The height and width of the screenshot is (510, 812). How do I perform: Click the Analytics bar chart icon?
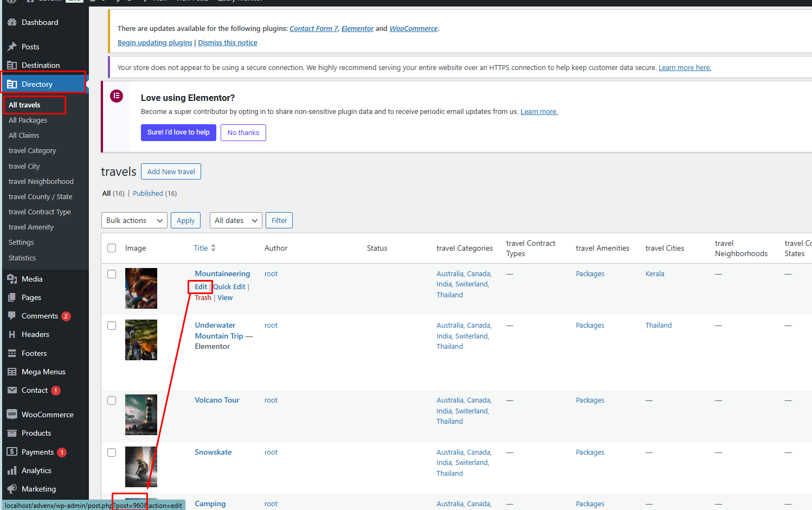[x=12, y=470]
